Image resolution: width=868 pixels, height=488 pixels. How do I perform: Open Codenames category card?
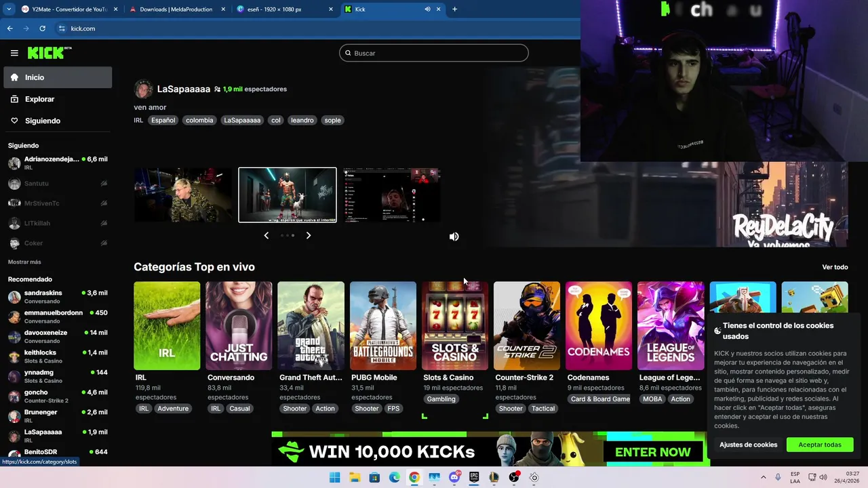(598, 326)
